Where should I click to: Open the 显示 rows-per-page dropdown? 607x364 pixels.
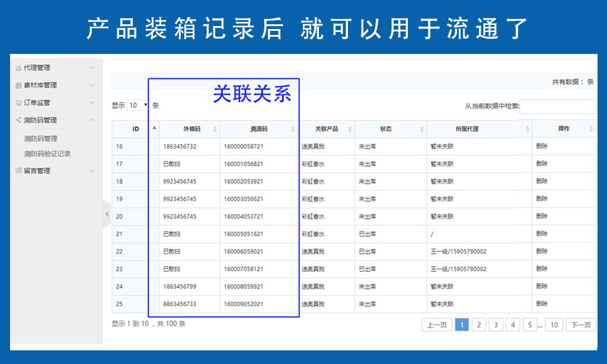click(139, 106)
